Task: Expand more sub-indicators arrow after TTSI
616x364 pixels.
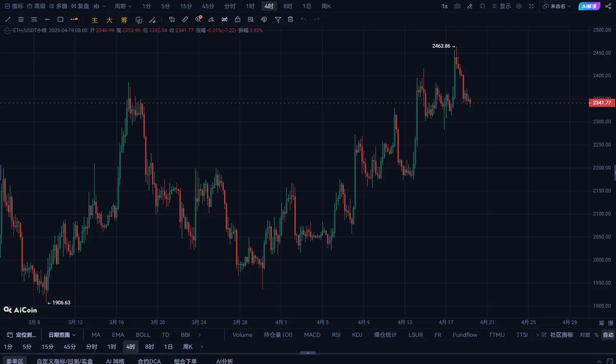Action: tap(537, 335)
